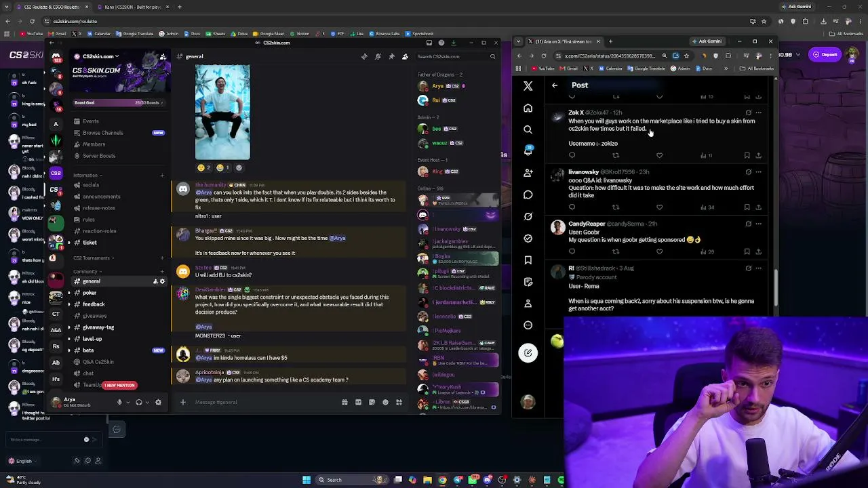Collapse the Information category
The height and width of the screenshot is (488, 868).
[86, 176]
